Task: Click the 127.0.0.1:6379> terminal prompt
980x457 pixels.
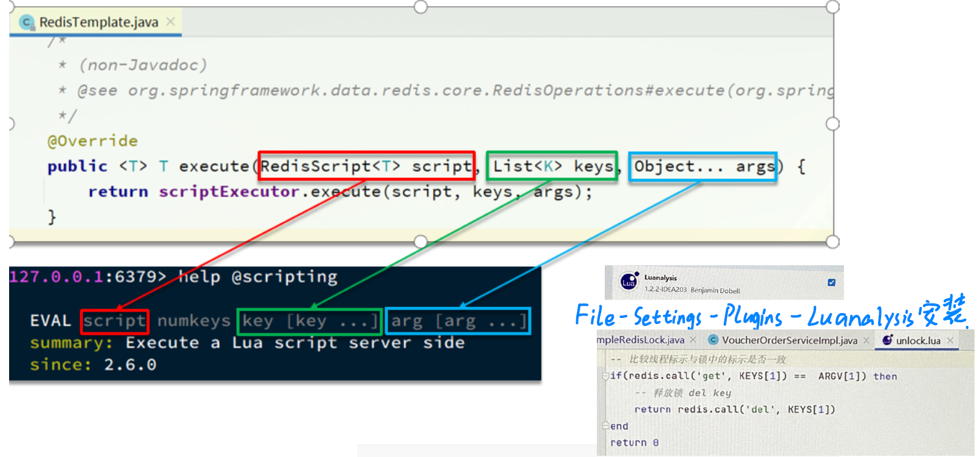Action: tap(87, 277)
